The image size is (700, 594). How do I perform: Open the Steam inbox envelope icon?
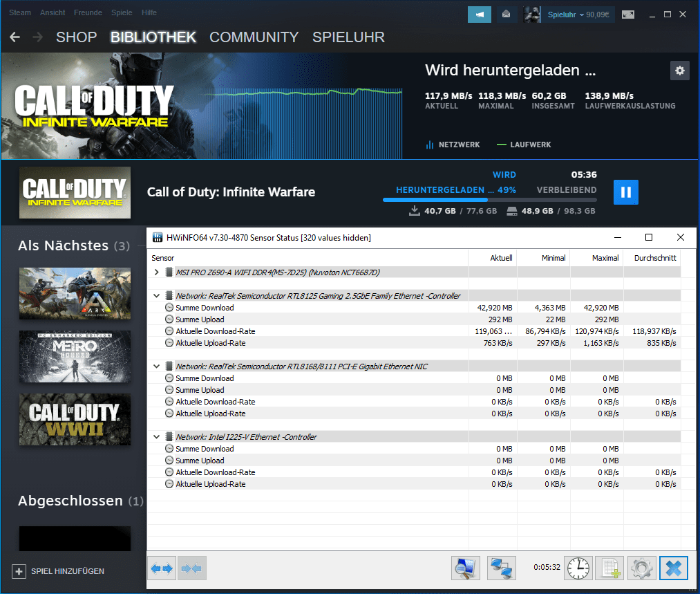[507, 15]
